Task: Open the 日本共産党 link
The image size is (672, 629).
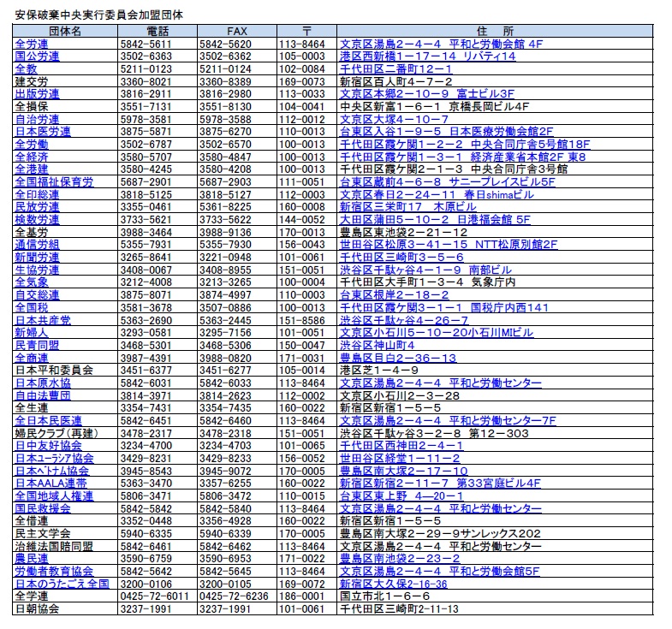Action: [x=43, y=319]
